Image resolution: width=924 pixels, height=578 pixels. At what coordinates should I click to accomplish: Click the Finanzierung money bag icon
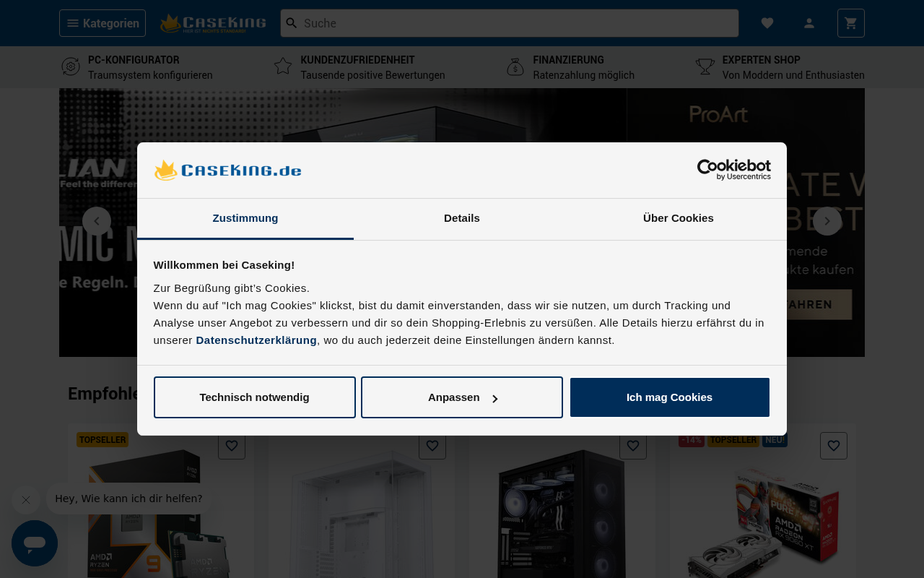click(x=515, y=67)
